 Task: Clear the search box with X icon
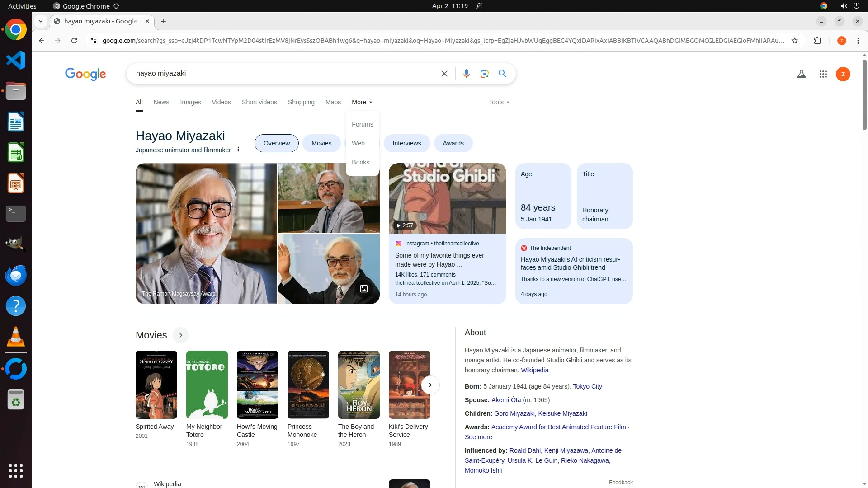444,74
